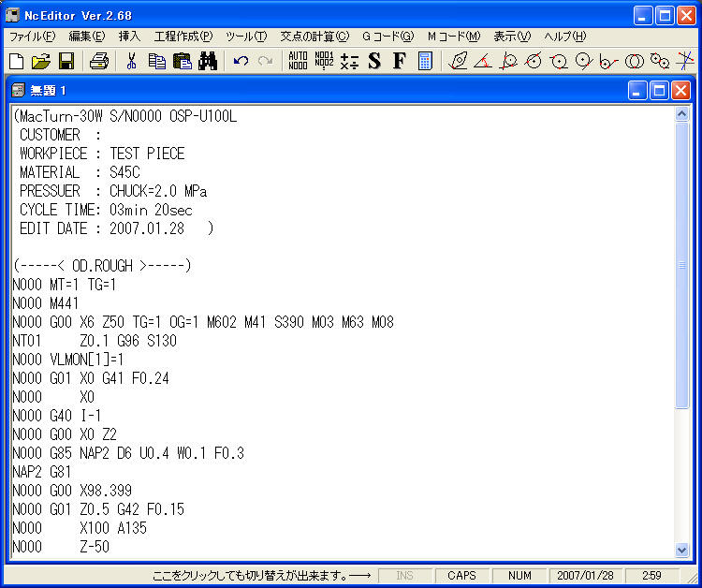702x588 pixels.
Task: Minimize the 無題 1 document window
Action: (x=637, y=91)
